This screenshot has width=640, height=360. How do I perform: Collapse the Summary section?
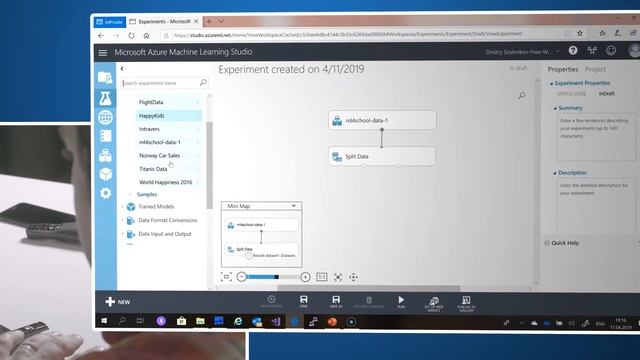tap(555, 108)
